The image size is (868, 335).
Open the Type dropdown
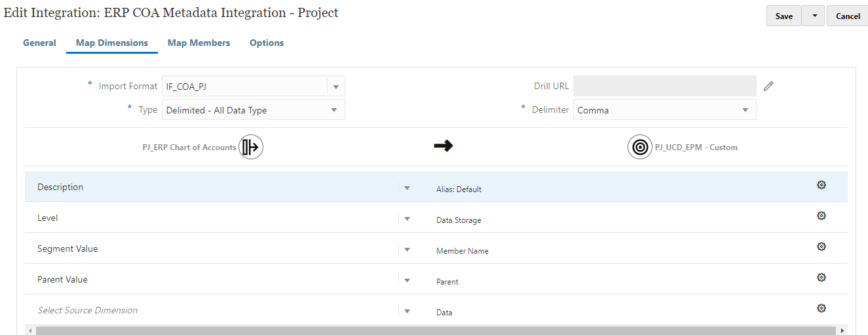point(334,110)
